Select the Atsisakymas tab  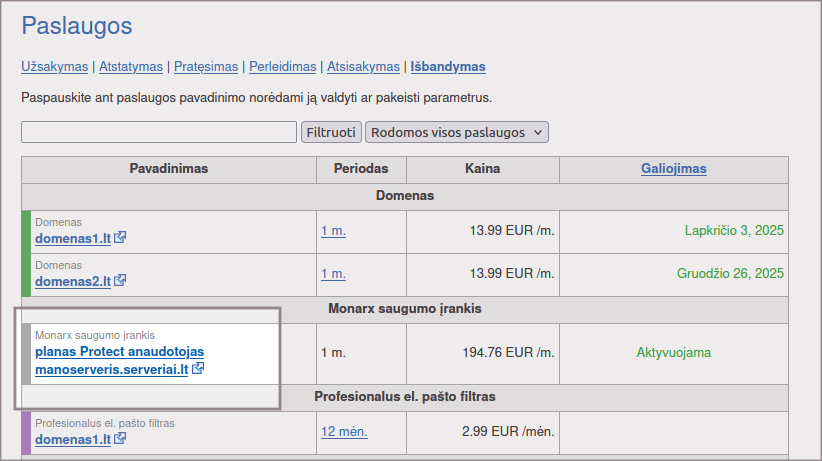click(x=363, y=67)
